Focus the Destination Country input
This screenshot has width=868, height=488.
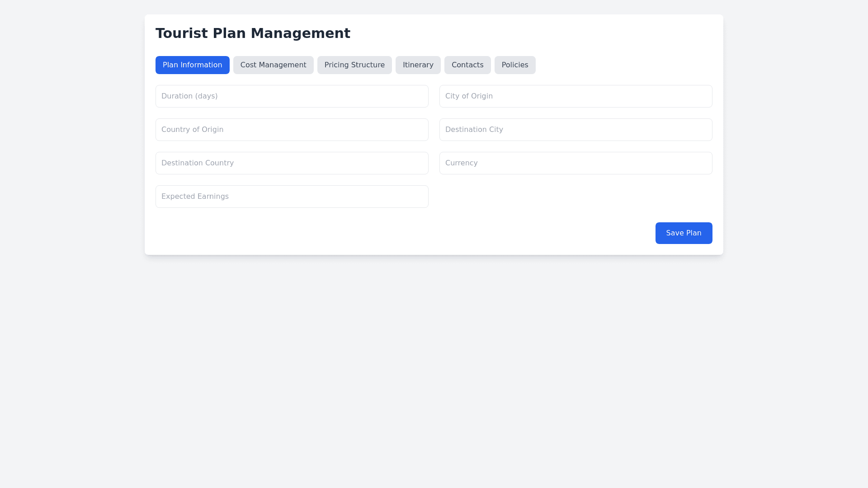(292, 163)
